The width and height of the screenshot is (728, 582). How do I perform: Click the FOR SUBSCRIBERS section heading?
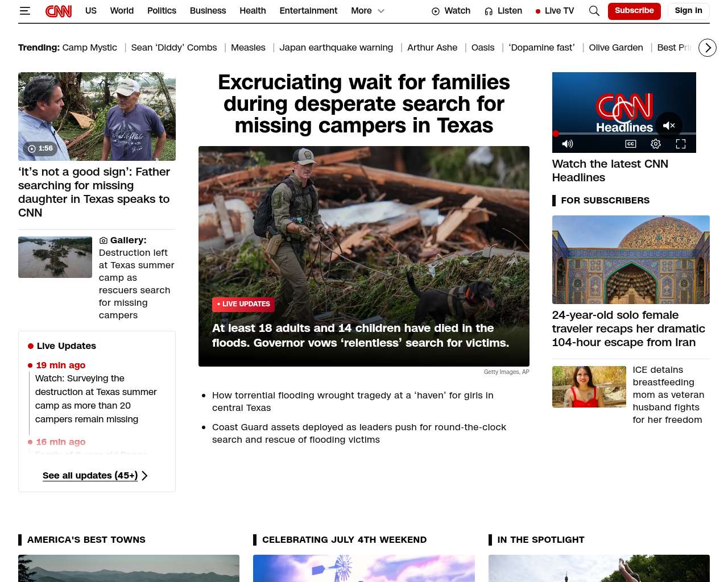coord(605,200)
